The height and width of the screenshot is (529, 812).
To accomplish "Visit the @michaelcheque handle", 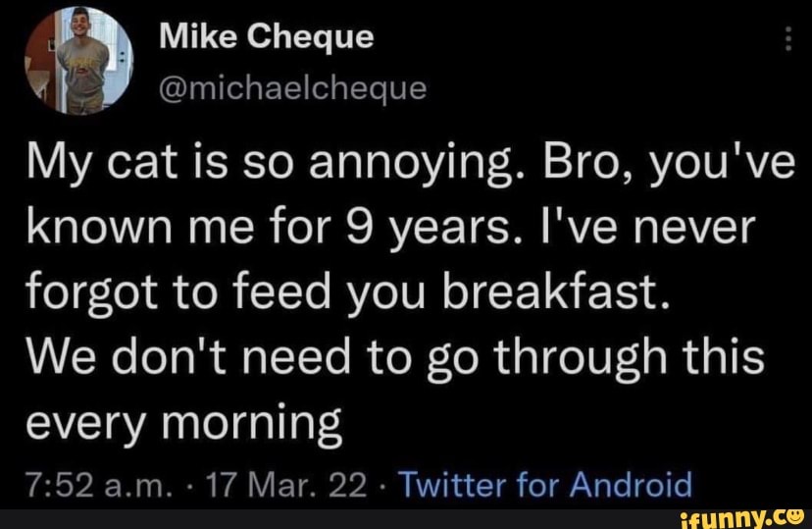I will (292, 89).
